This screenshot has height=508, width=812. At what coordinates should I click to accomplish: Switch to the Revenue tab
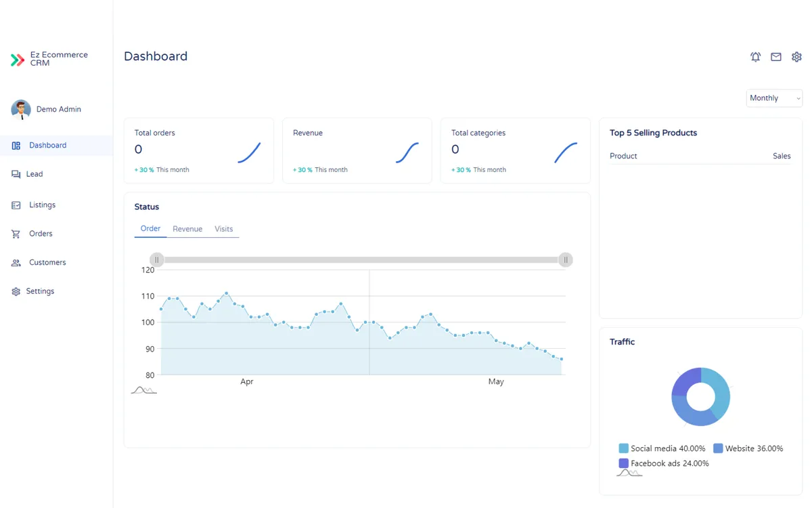click(187, 229)
